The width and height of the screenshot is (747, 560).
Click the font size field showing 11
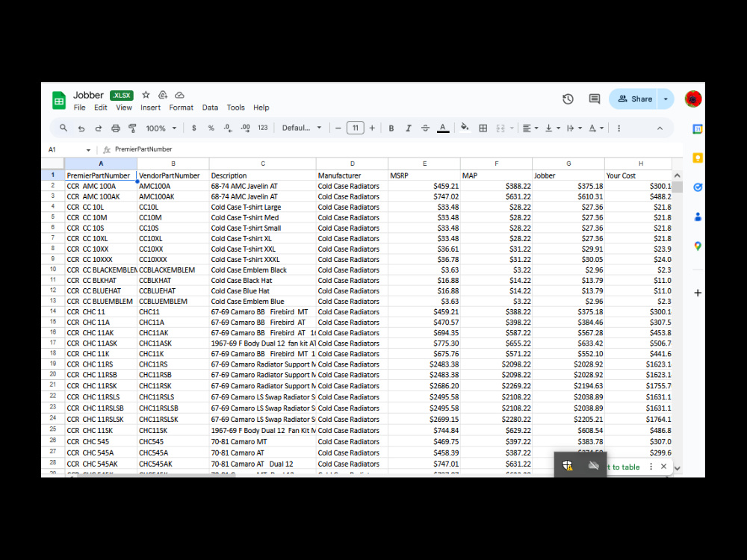click(355, 128)
